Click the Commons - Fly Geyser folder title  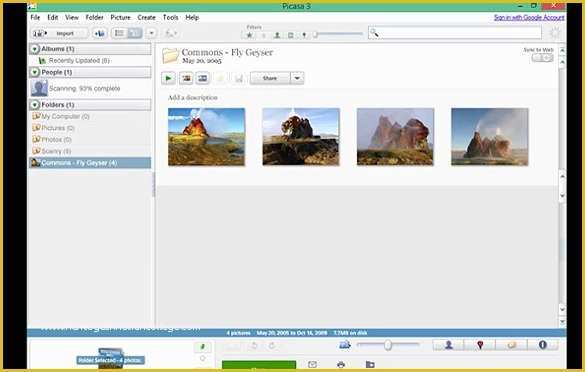(227, 52)
